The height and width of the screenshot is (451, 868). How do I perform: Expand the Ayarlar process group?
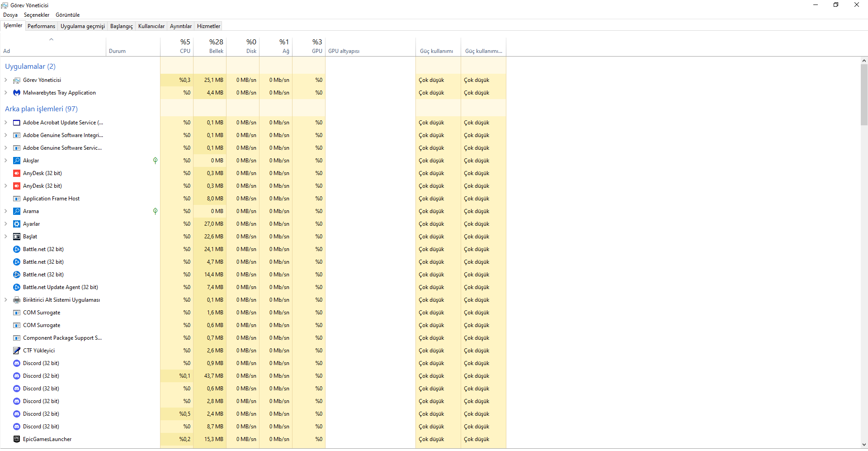pyautogui.click(x=5, y=224)
